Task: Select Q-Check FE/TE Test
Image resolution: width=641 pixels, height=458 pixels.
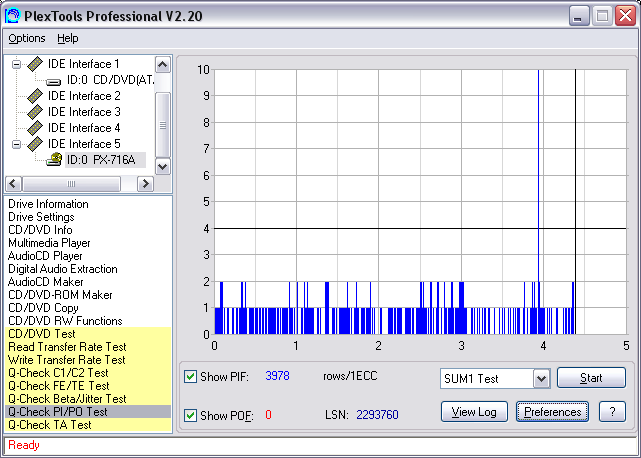Action: (x=88, y=386)
